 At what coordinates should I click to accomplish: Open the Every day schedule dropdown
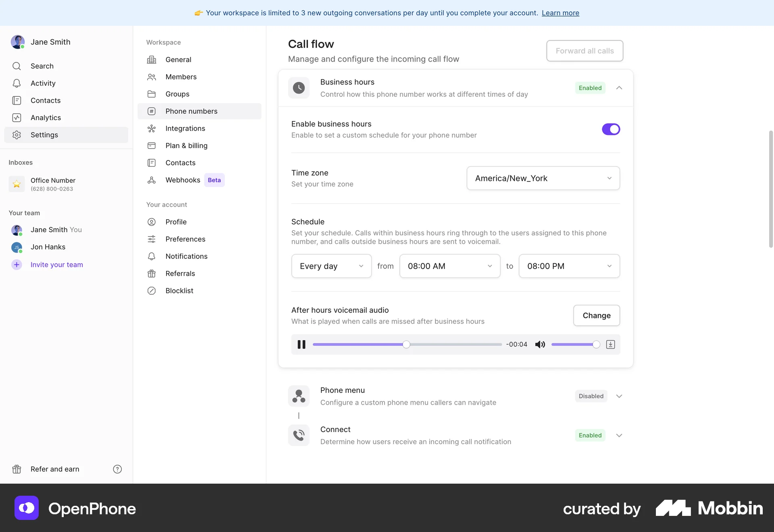331,266
